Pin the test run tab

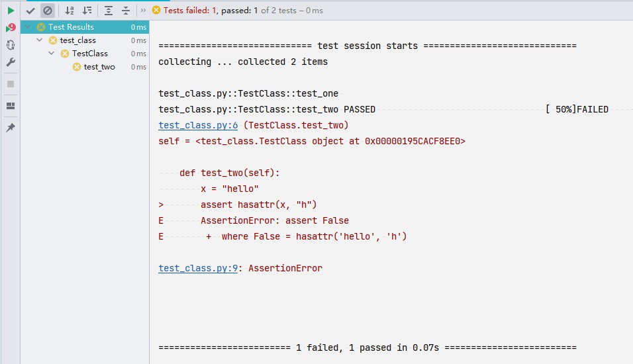pos(11,128)
